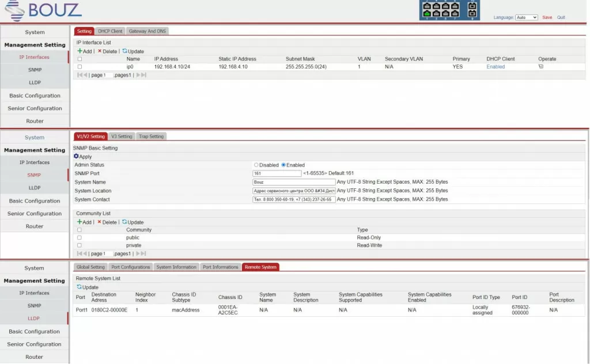Screen dimensions: 590x364
Task: Switch to the Gateway And DNS tab
Action: [147, 31]
